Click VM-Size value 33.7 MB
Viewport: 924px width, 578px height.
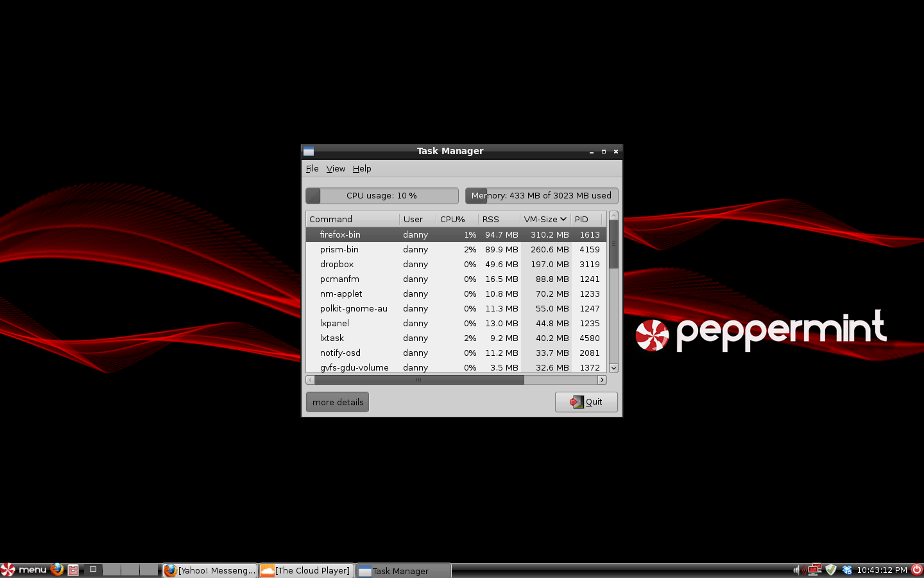pyautogui.click(x=552, y=353)
